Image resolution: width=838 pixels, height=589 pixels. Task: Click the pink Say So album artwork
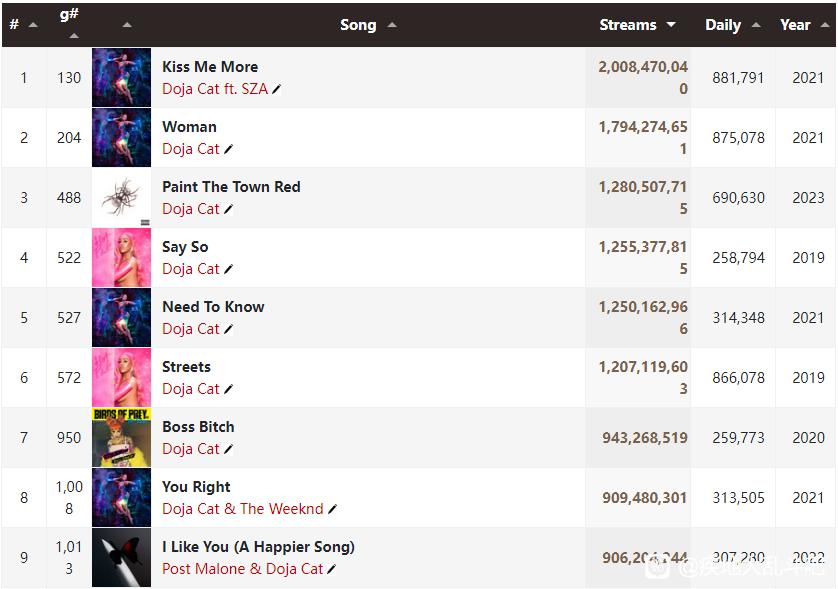point(121,258)
